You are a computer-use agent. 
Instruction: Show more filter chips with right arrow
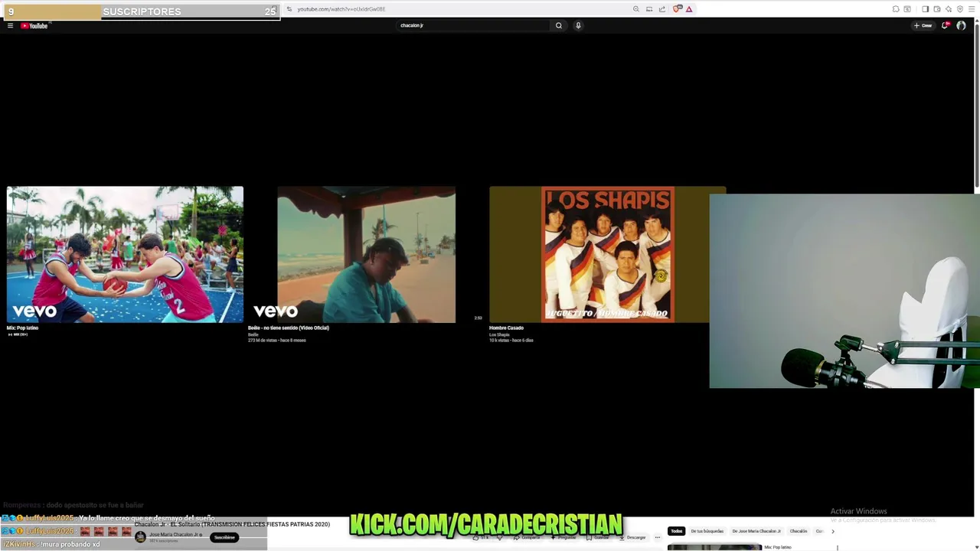(x=832, y=531)
